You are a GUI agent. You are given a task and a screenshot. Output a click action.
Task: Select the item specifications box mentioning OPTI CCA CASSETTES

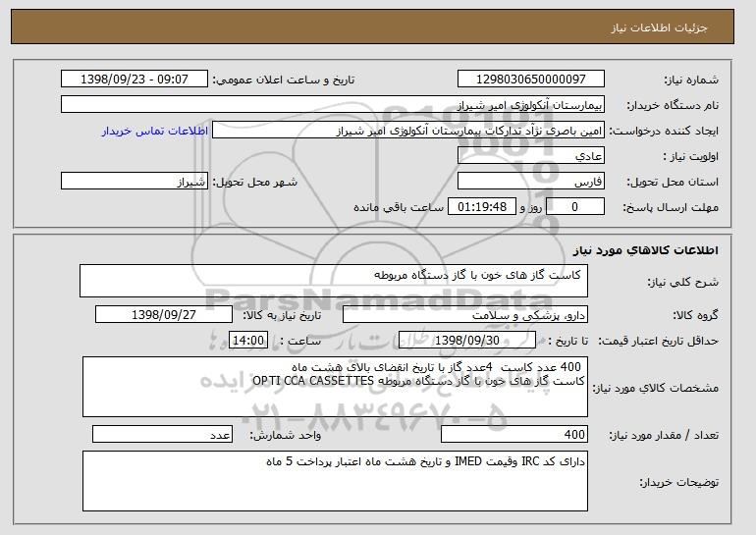click(335, 387)
